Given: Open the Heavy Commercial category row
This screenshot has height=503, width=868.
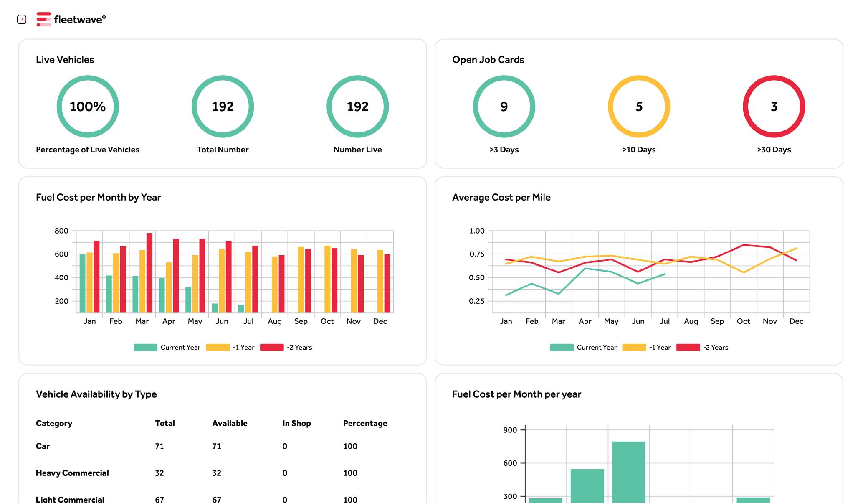Looking at the screenshot, I should pos(72,473).
